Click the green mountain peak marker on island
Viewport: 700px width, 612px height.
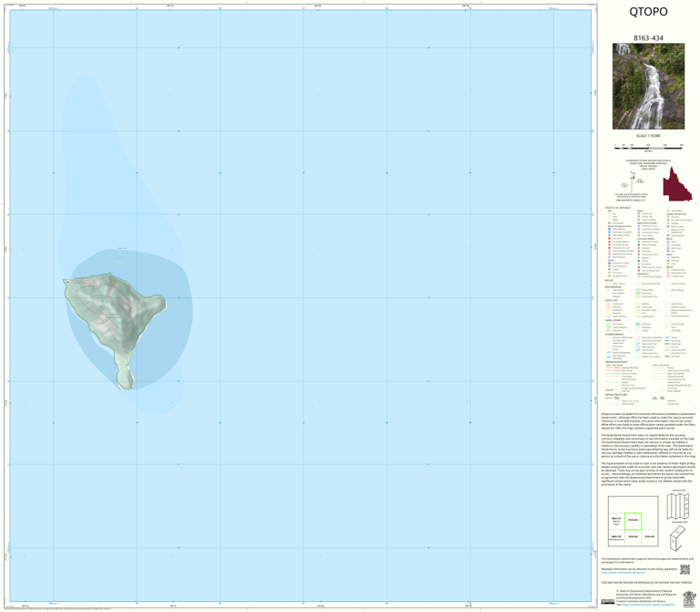[x=67, y=282]
